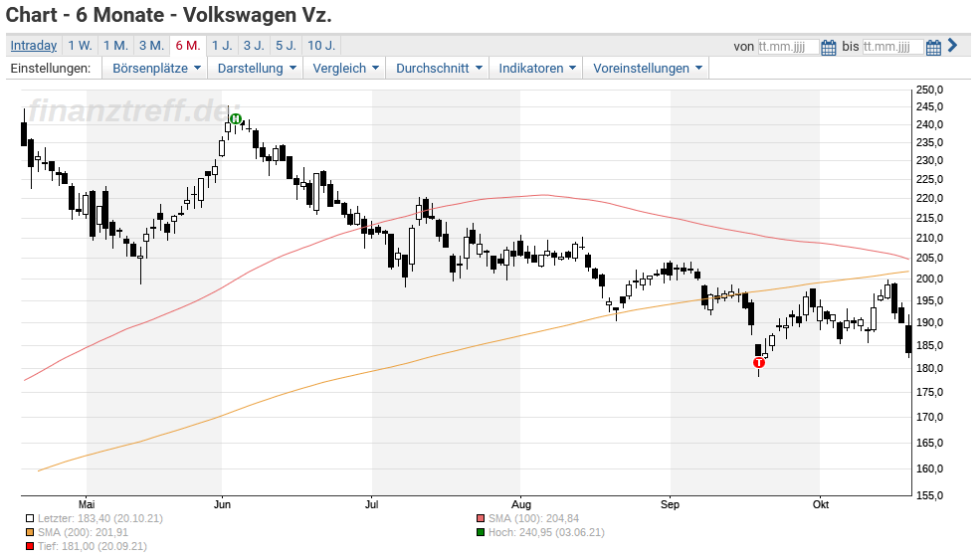Select the 5 J. time range tab
Viewport: 980px width, 560px height.
(x=287, y=46)
